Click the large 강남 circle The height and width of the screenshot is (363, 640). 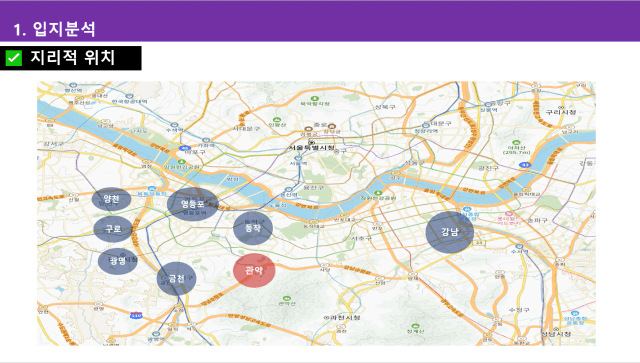pyautogui.click(x=450, y=232)
